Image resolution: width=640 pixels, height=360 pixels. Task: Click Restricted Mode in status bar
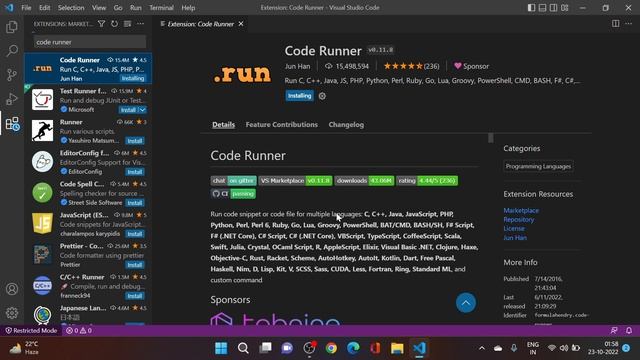point(31,331)
